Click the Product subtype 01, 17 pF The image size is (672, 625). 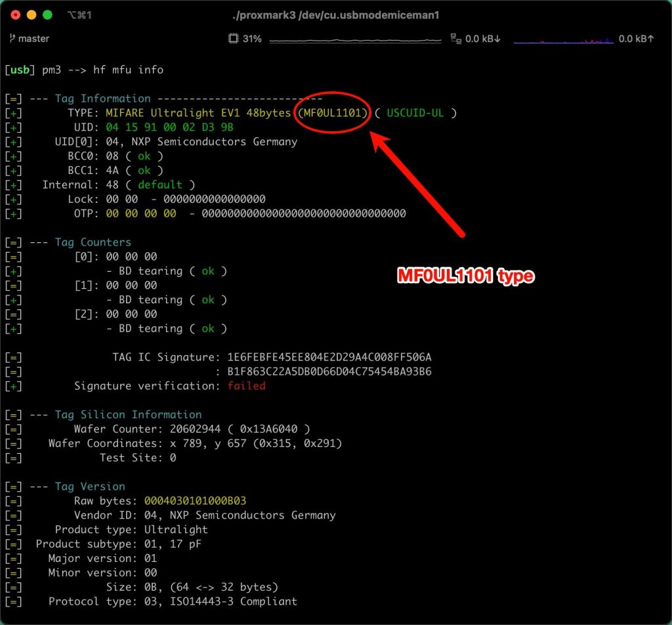[173, 544]
